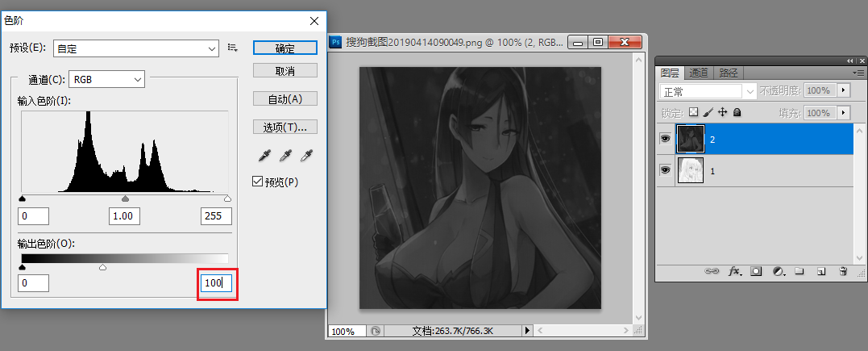Click Layers panel scroll up arrow
The width and height of the screenshot is (868, 351).
(859, 131)
